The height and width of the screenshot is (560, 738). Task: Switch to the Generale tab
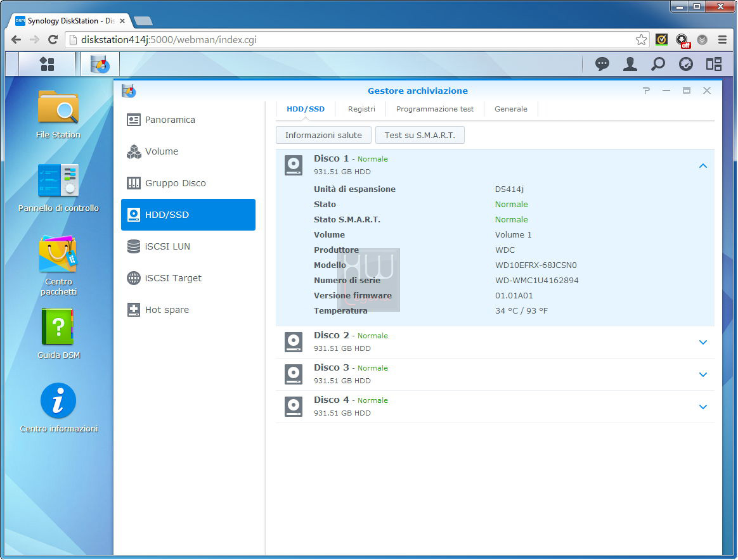coord(510,109)
